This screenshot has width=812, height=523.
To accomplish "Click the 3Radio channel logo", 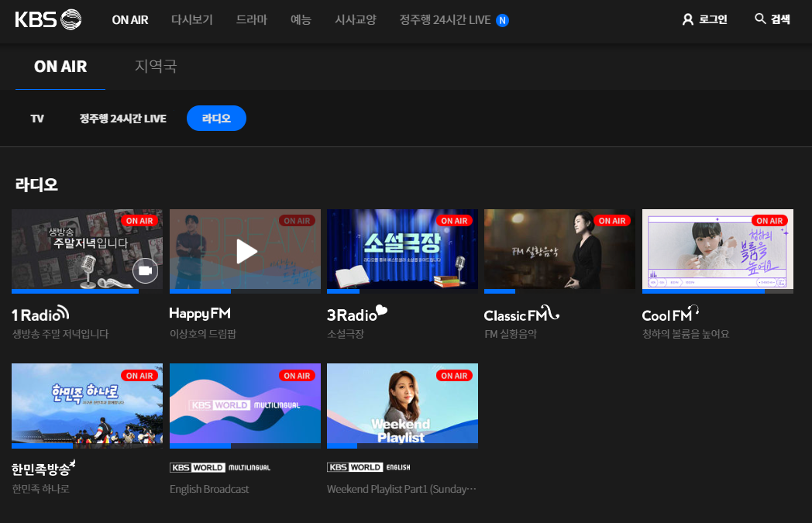I will [357, 314].
